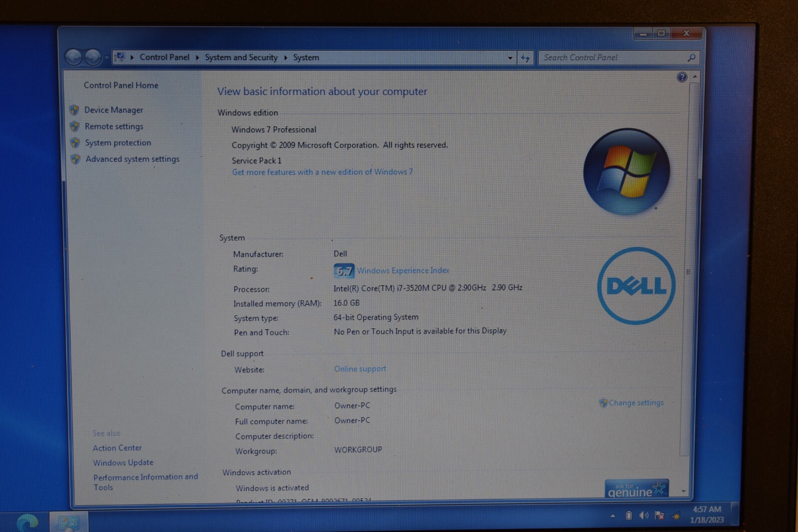798x532 pixels.
Task: Open Help with the question mark icon
Action: [x=682, y=77]
